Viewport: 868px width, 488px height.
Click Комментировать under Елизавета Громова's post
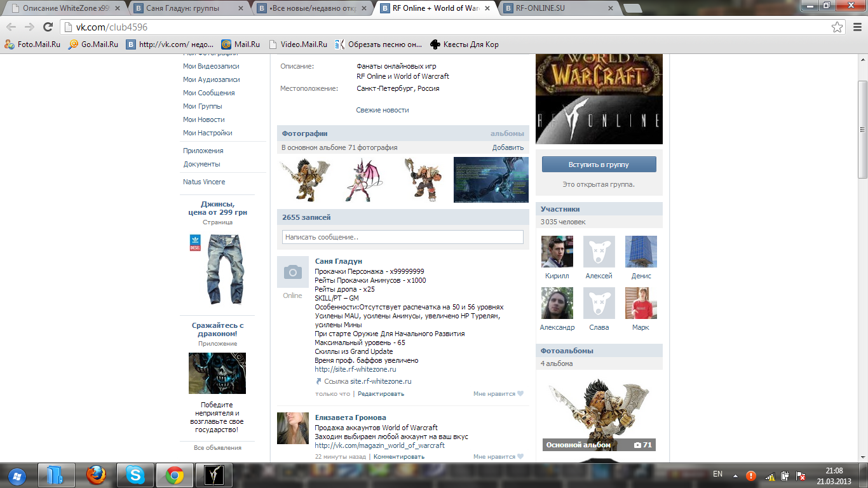[399, 457]
